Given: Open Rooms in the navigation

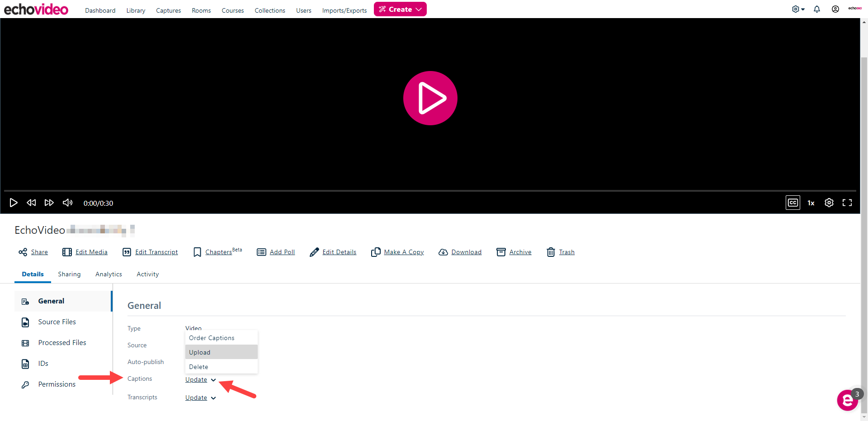Looking at the screenshot, I should pyautogui.click(x=201, y=10).
